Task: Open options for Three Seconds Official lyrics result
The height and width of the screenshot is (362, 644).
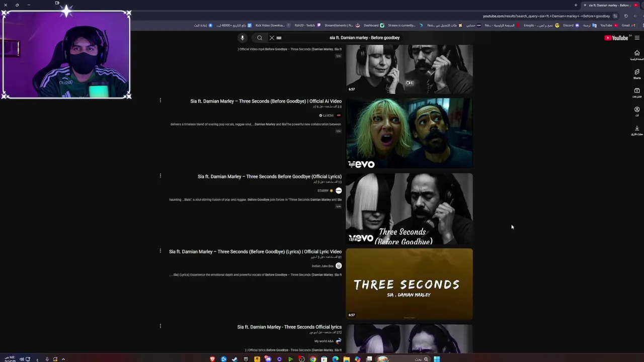Action: [160, 326]
